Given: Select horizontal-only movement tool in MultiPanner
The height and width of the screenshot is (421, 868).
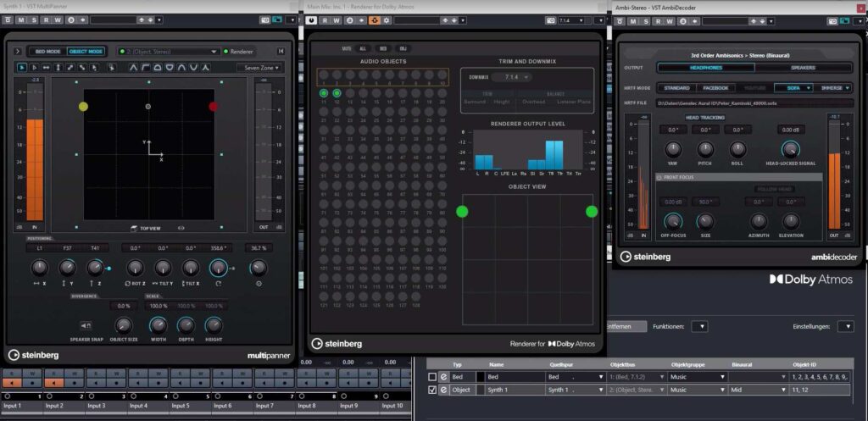Looking at the screenshot, I should [x=46, y=68].
